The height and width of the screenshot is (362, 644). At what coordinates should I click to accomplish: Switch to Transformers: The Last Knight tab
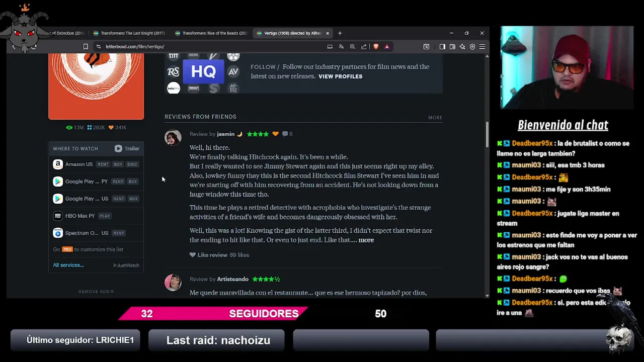[129, 33]
